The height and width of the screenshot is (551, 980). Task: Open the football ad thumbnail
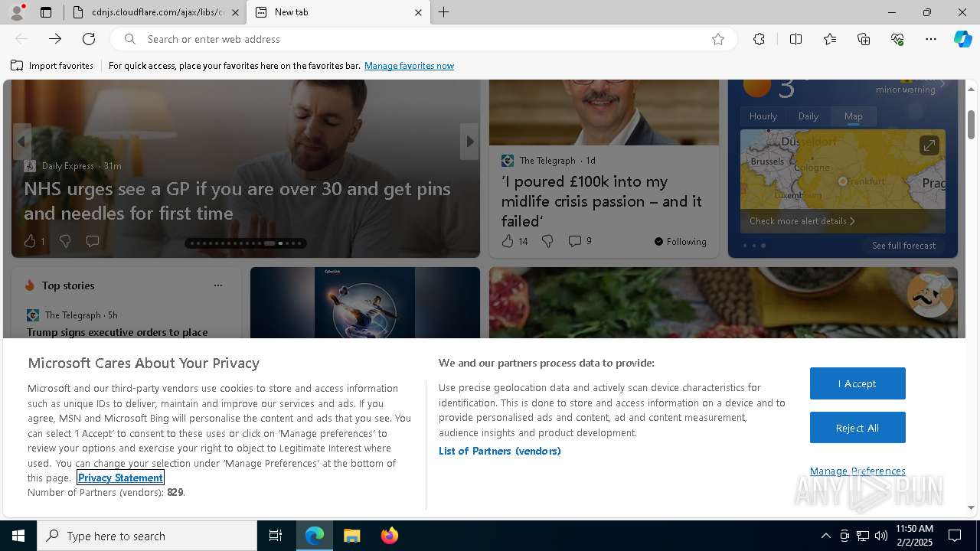pos(365,302)
